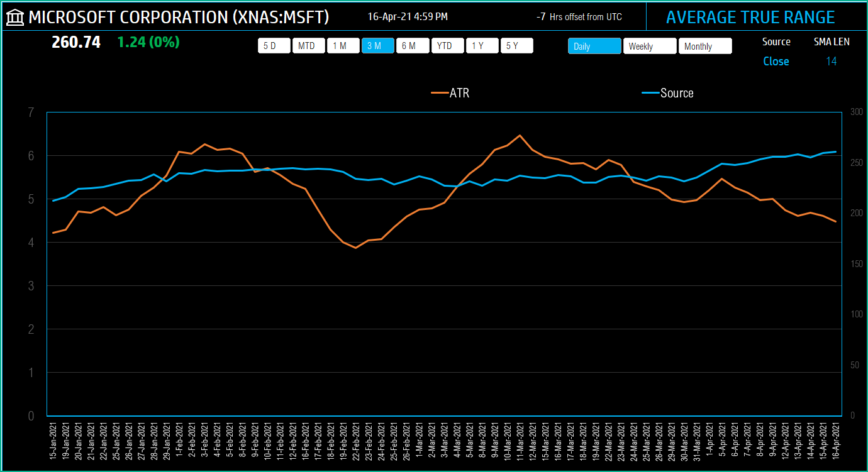Select the Microsoft Corporation ticker title

(179, 17)
